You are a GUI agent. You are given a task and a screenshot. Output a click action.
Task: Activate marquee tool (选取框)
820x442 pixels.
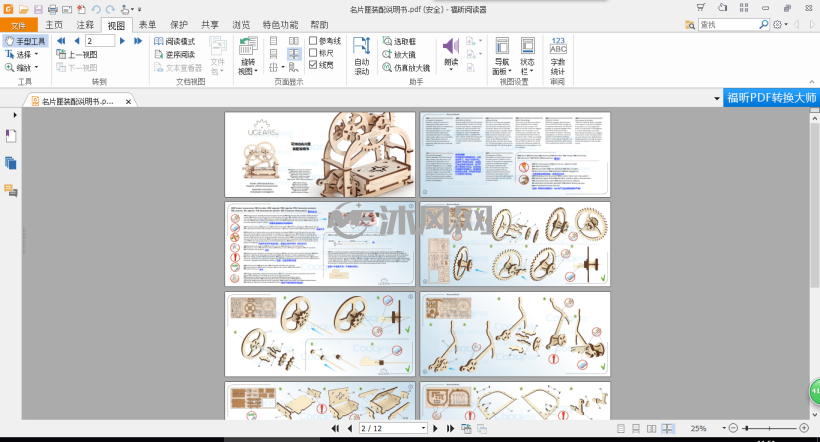399,41
